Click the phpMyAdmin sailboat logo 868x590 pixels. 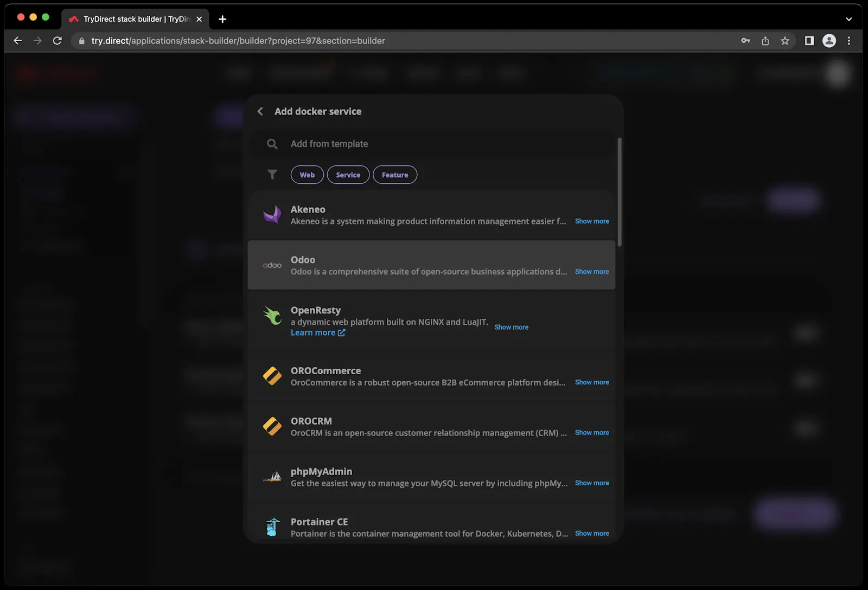click(272, 477)
